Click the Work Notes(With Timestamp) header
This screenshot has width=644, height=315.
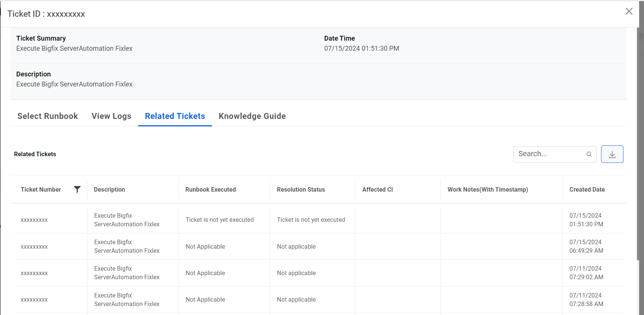(x=488, y=190)
